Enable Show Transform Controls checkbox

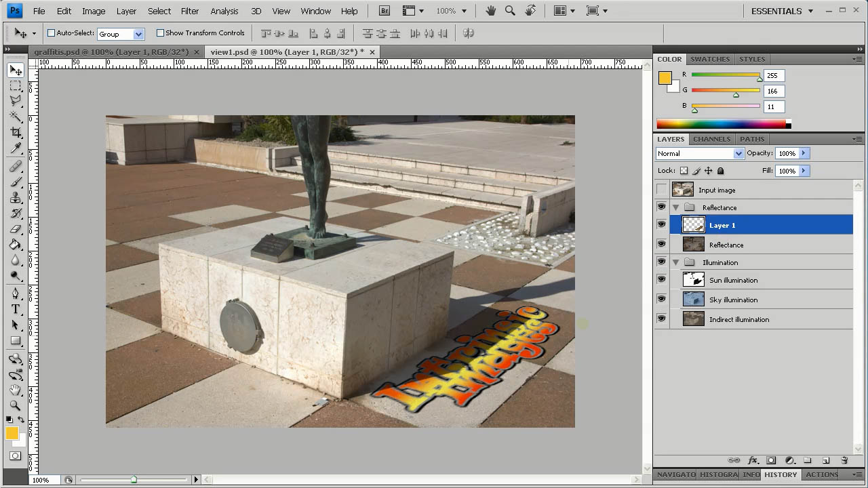160,33
